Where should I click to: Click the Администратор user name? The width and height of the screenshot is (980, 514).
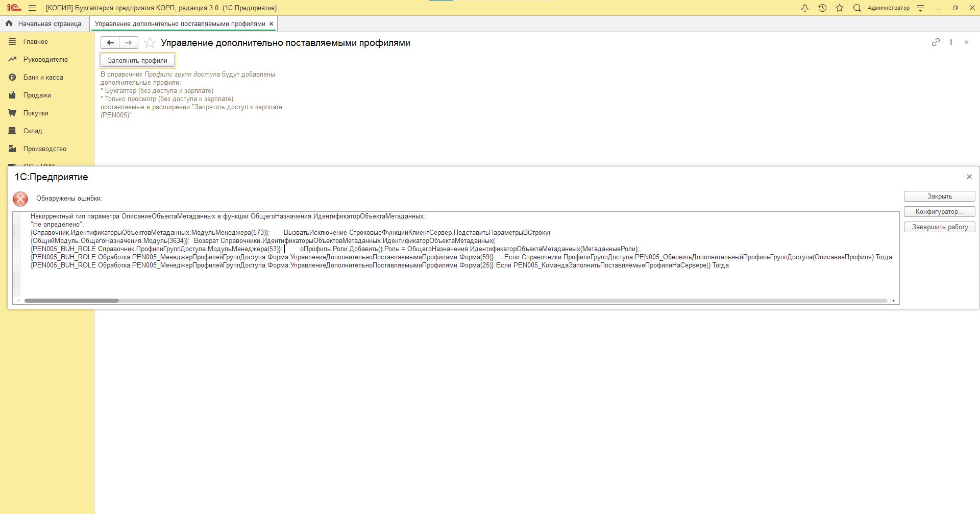click(889, 8)
